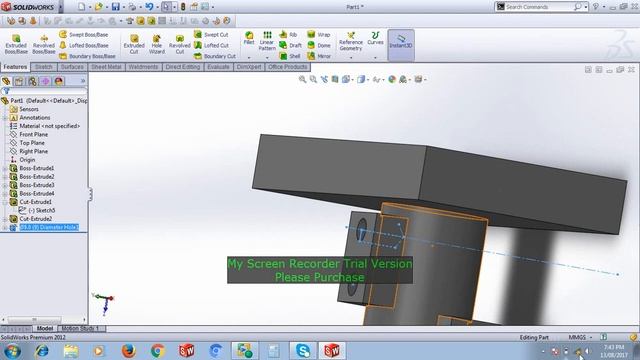Image resolution: width=640 pixels, height=360 pixels.
Task: Select Material <not specified> in the tree
Action: point(49,126)
